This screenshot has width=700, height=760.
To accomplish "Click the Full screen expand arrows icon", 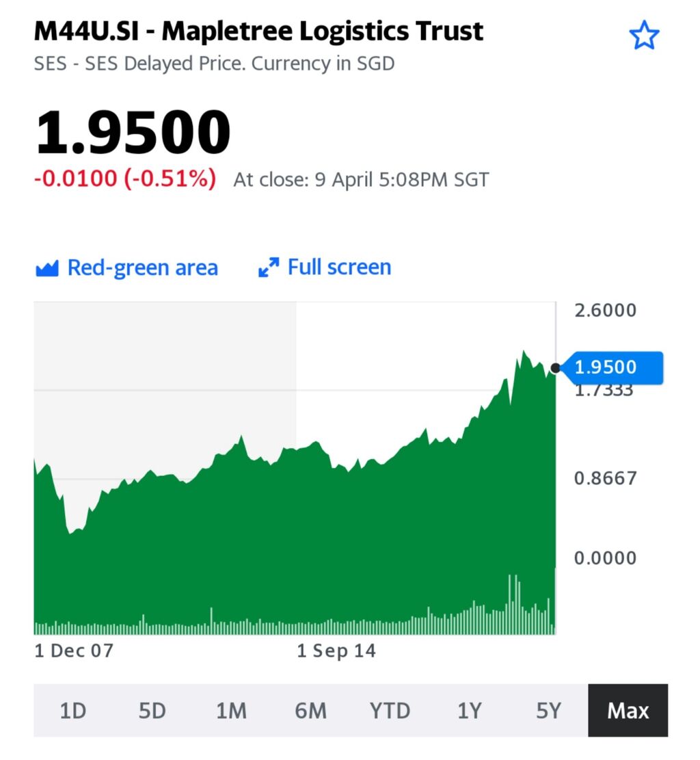I will coord(269,267).
